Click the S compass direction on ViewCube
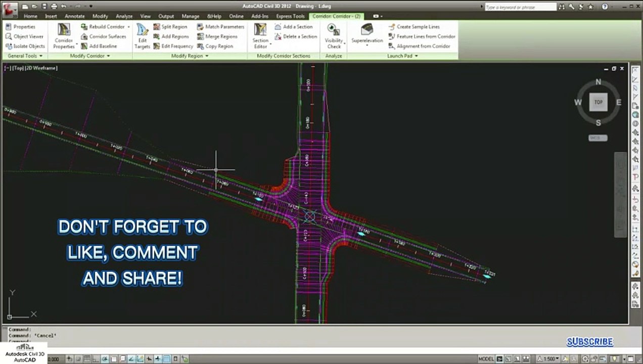This screenshot has width=643, height=364. pyautogui.click(x=599, y=123)
